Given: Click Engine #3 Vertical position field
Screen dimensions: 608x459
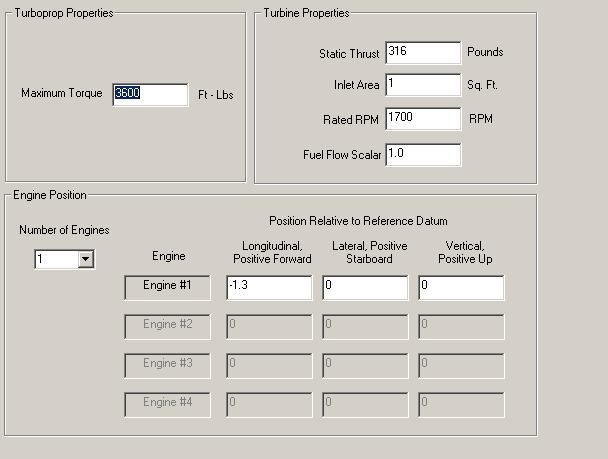Looking at the screenshot, I should coord(461,364).
